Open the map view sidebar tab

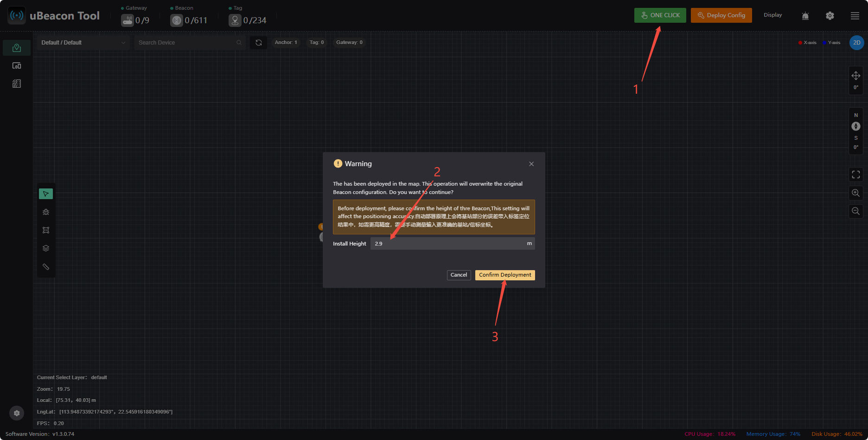[x=17, y=48]
